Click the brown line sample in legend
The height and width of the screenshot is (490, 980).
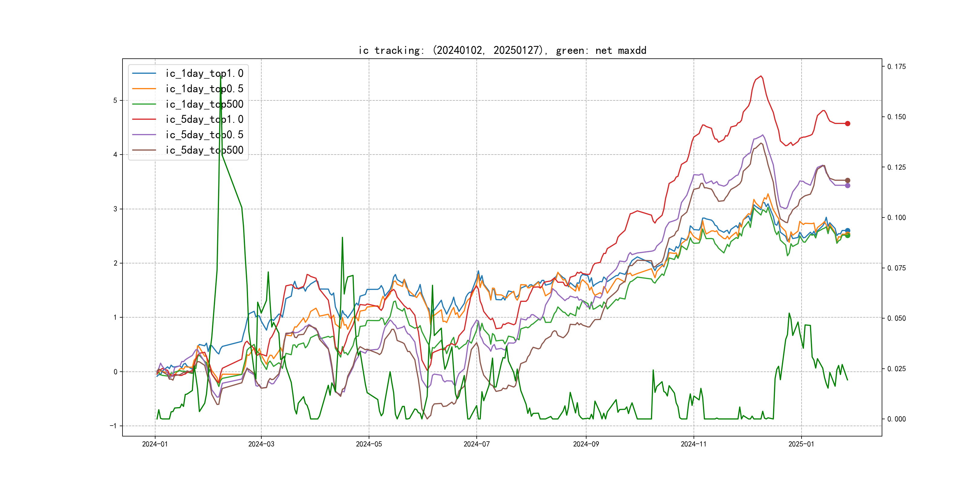144,150
